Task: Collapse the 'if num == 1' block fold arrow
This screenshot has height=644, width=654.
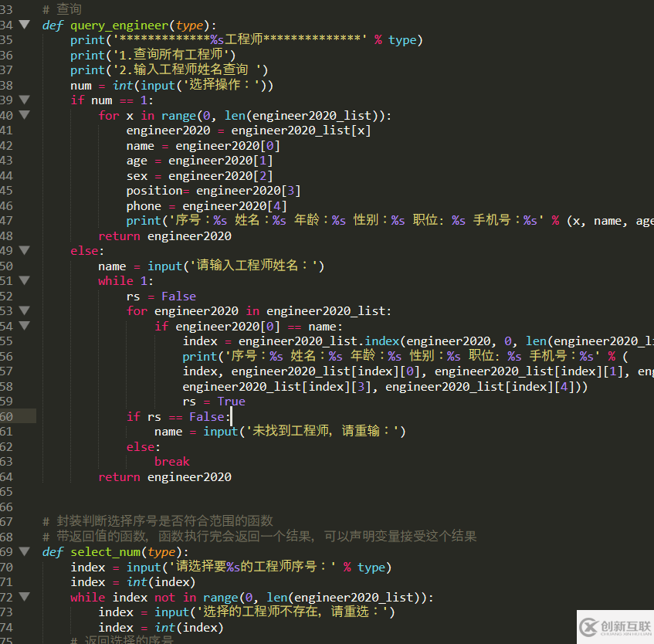Action: pos(25,100)
